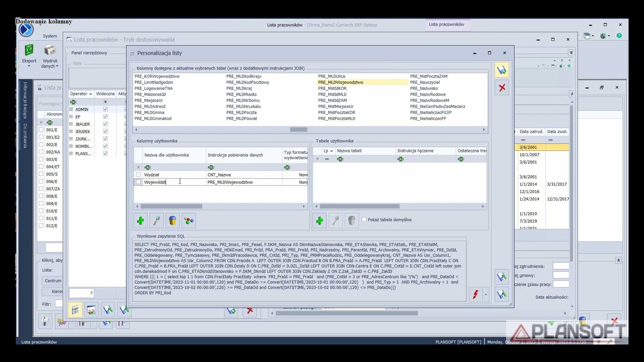The image size is (644, 362).
Task: Toggle checkbox on the Wydział column row
Action: pyautogui.click(x=138, y=175)
